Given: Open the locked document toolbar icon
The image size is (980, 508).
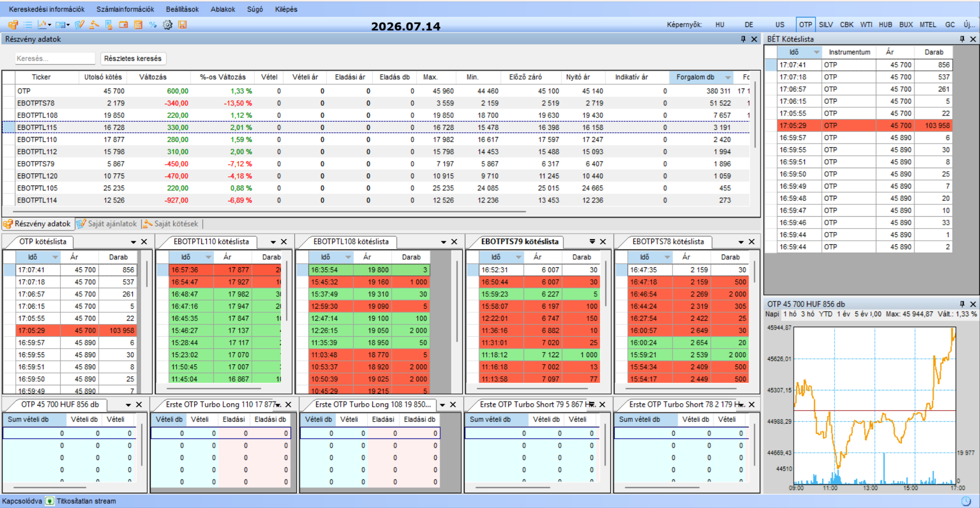Looking at the screenshot, I should tap(109, 25).
